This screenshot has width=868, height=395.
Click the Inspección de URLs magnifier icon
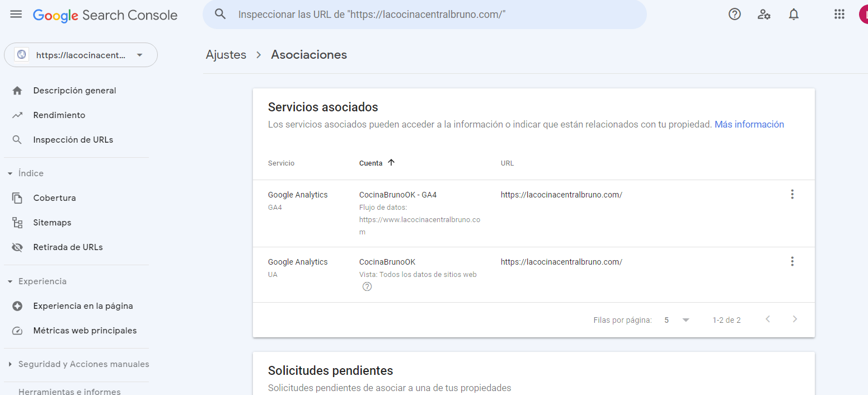point(17,140)
